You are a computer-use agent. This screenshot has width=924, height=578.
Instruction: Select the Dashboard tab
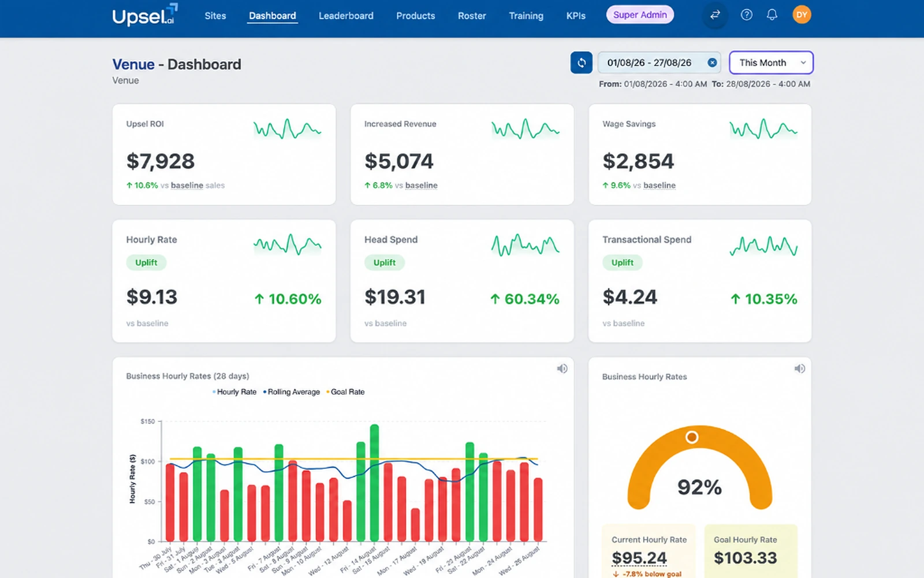coord(273,16)
